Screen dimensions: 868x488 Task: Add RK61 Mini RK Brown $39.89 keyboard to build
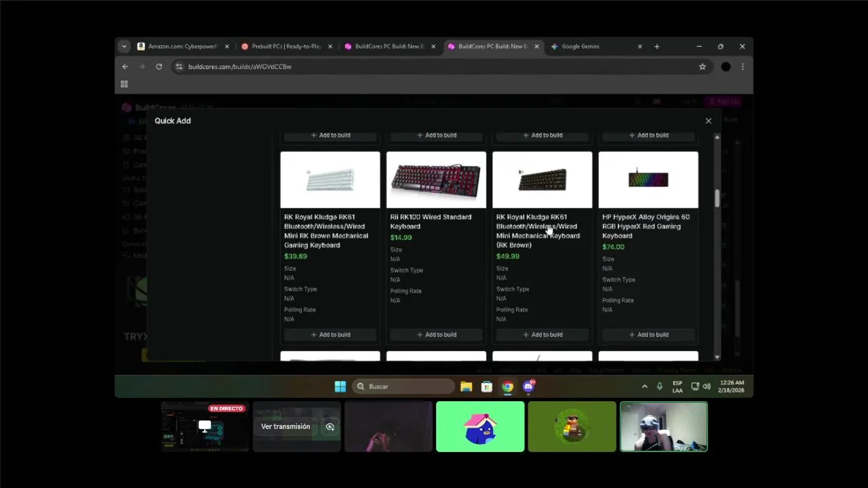330,334
